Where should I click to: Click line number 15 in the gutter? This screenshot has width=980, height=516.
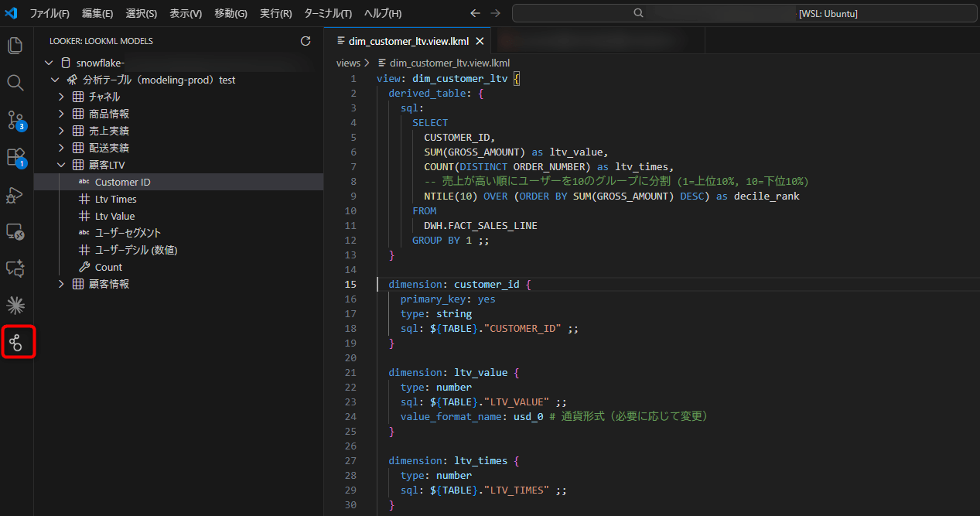[351, 284]
